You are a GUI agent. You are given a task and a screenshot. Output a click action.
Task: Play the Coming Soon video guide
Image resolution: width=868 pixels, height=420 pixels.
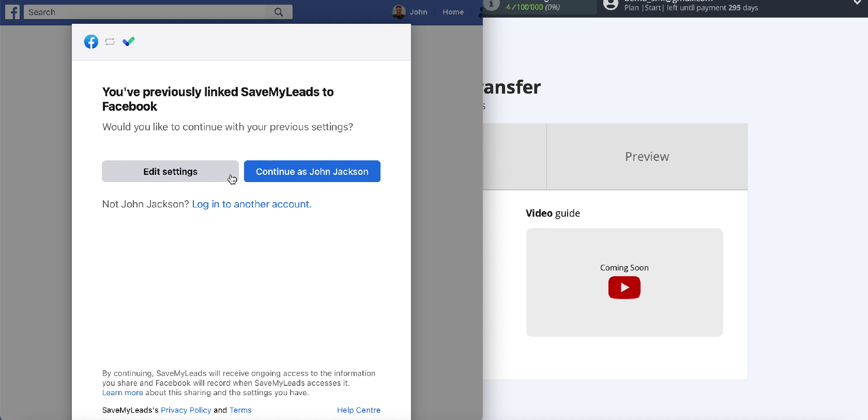tap(625, 288)
